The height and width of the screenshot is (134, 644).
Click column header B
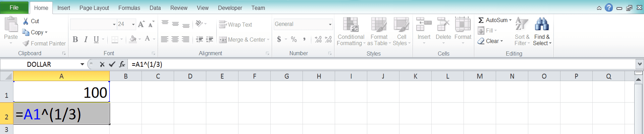tap(125, 76)
